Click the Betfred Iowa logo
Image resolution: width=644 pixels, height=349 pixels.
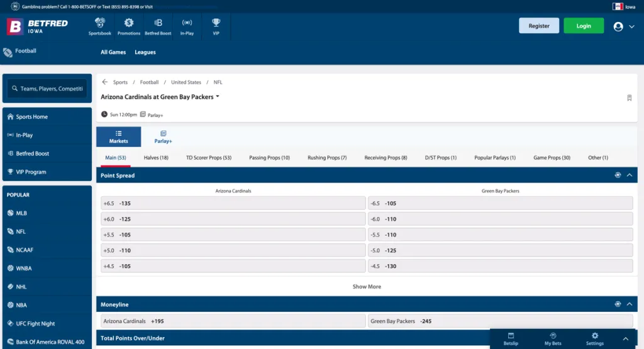coord(37,26)
